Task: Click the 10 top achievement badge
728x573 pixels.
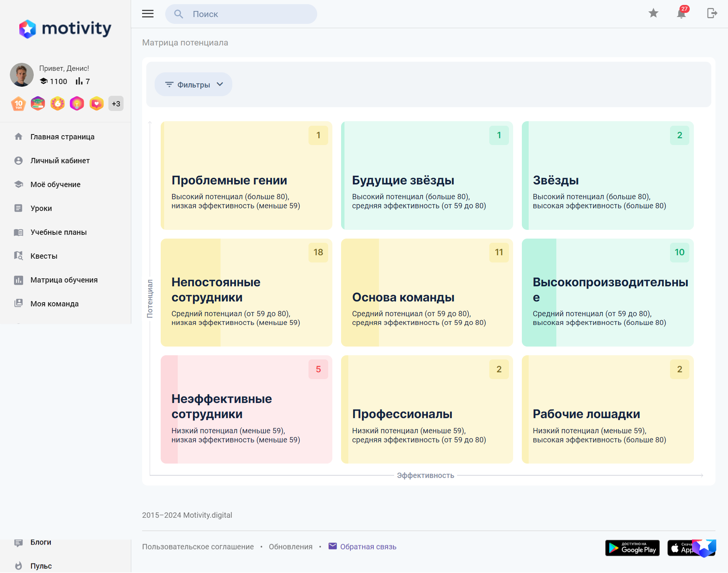Action: (18, 104)
